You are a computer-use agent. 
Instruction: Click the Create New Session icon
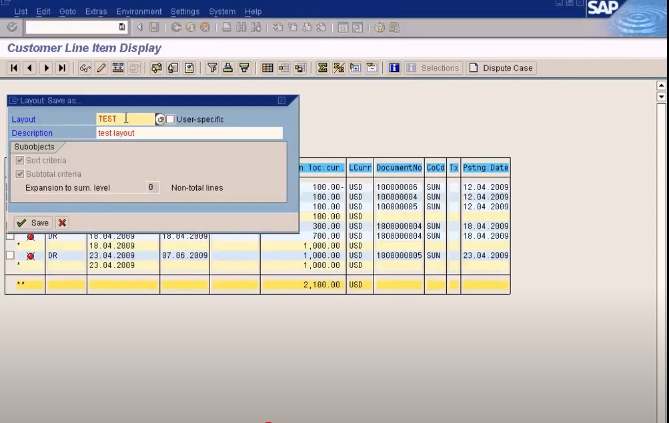(343, 27)
